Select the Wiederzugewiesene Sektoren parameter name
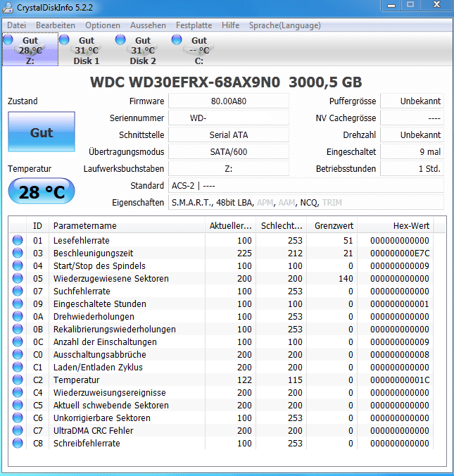This screenshot has width=454, height=476. (x=111, y=278)
